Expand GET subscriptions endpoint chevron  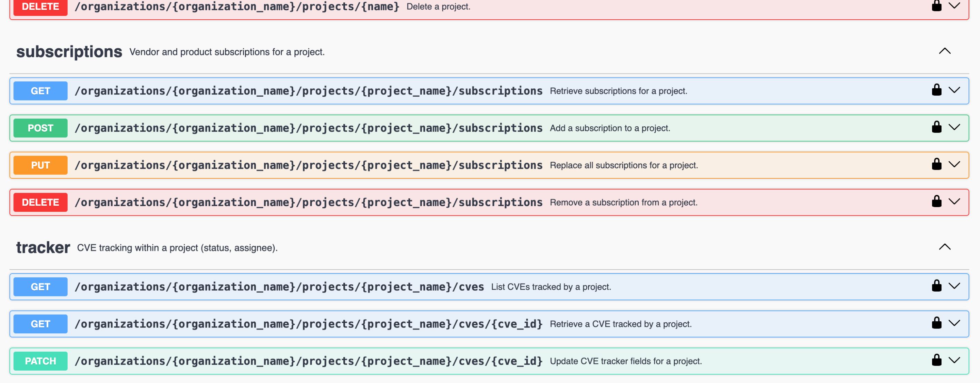pos(954,90)
